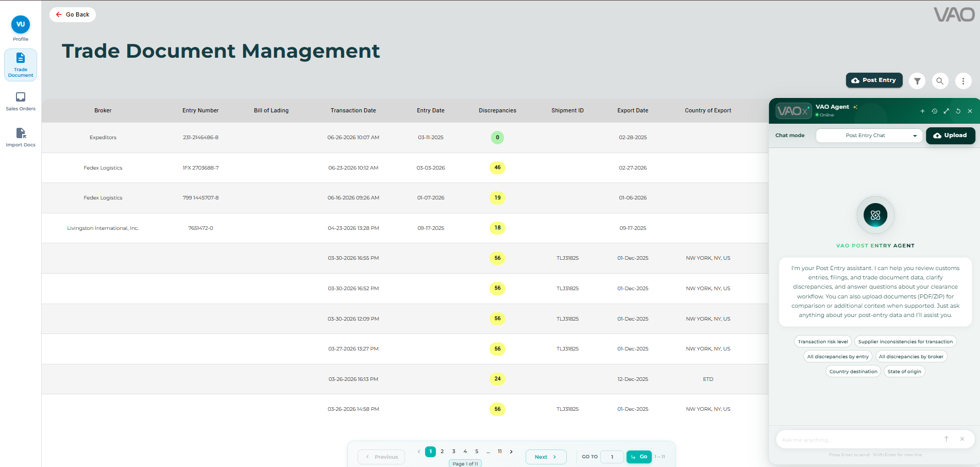The width and height of the screenshot is (980, 467).
Task: Click the Next pagination button
Action: pyautogui.click(x=546, y=457)
